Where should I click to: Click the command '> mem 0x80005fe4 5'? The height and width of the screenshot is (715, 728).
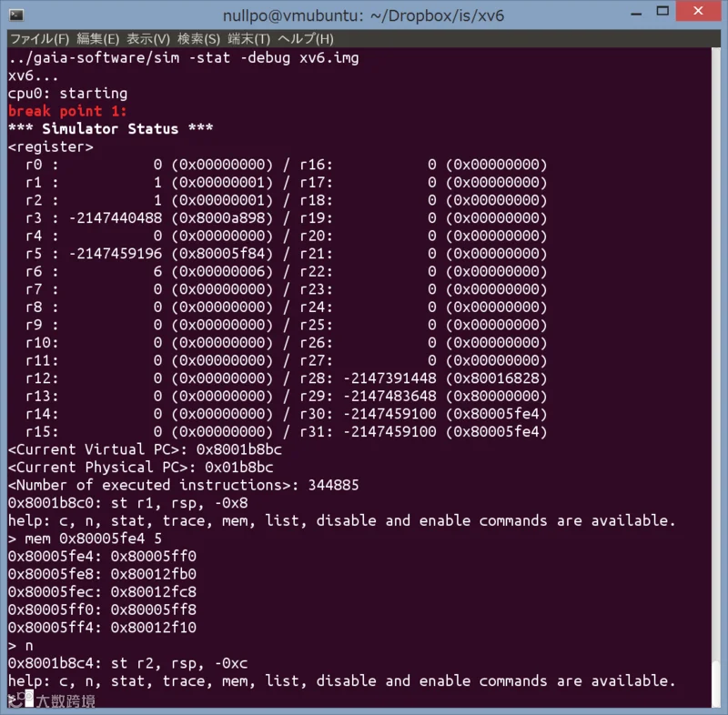pos(85,539)
